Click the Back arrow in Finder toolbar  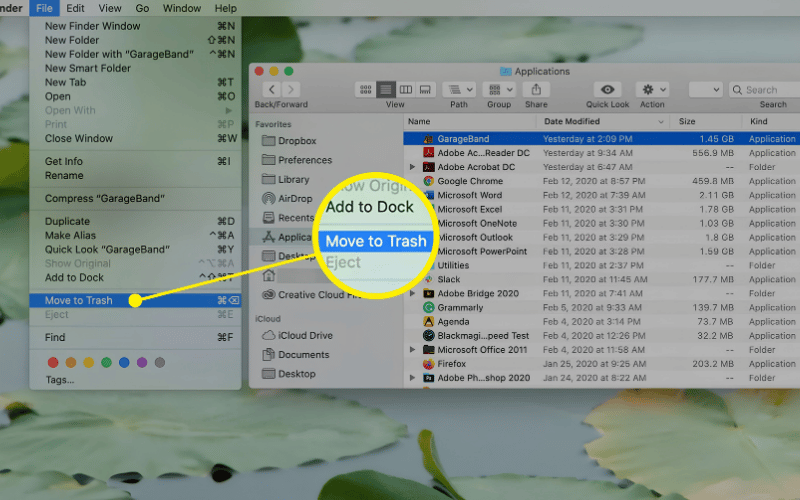(x=271, y=90)
